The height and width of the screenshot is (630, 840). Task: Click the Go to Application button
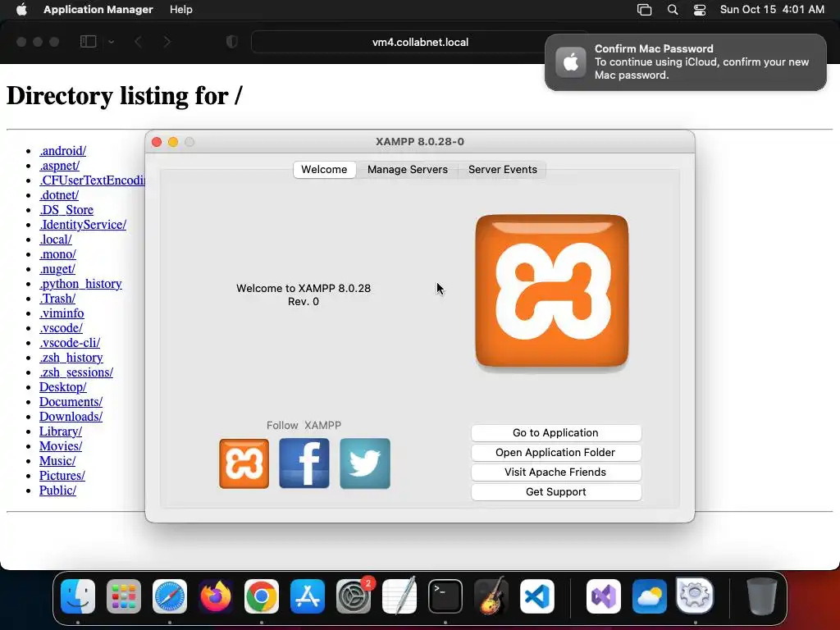[555, 433]
